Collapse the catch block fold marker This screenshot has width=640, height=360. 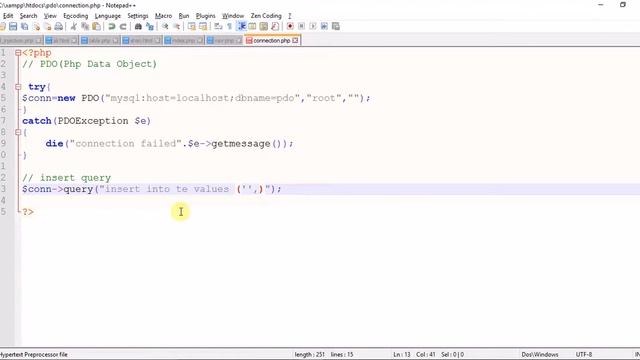click(18, 132)
